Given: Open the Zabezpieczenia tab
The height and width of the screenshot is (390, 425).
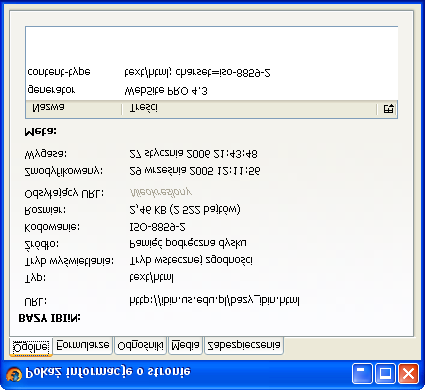Looking at the screenshot, I should 244,345.
